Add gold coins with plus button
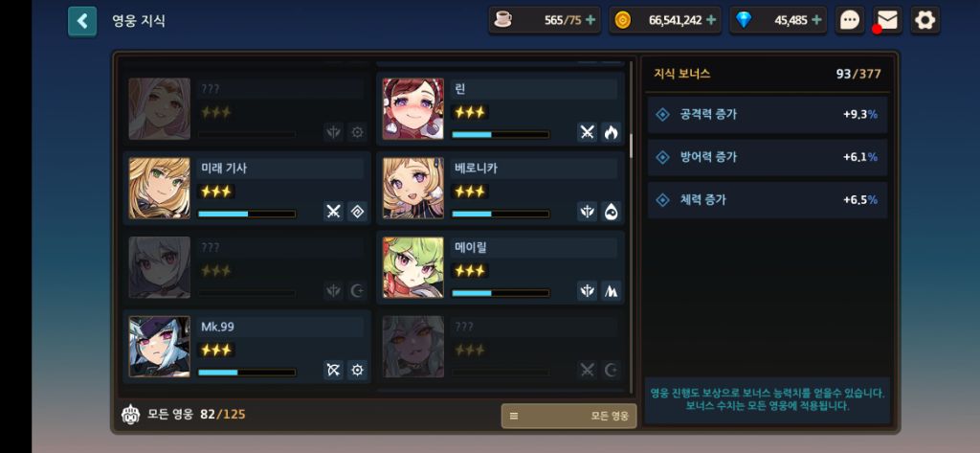 [711, 20]
